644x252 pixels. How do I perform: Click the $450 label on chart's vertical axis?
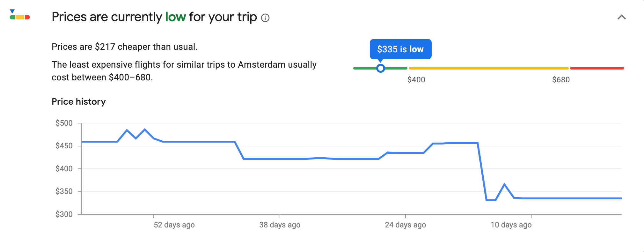pos(64,146)
